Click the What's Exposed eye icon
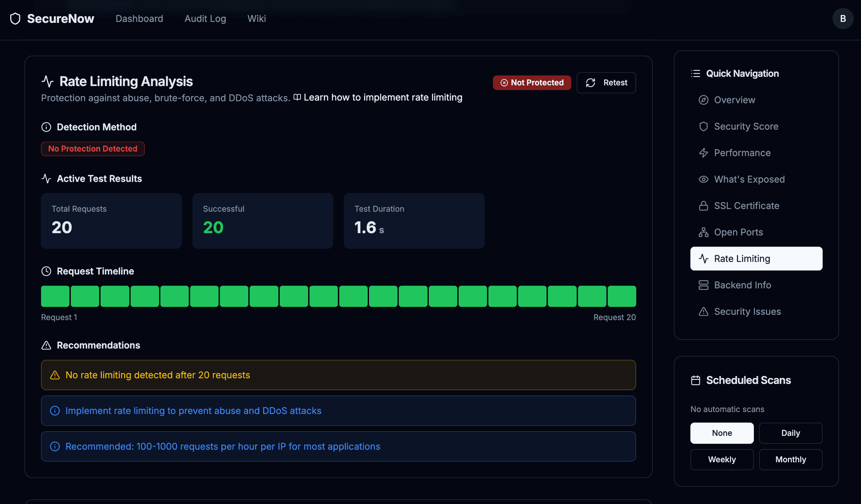The image size is (861, 504). (x=703, y=179)
